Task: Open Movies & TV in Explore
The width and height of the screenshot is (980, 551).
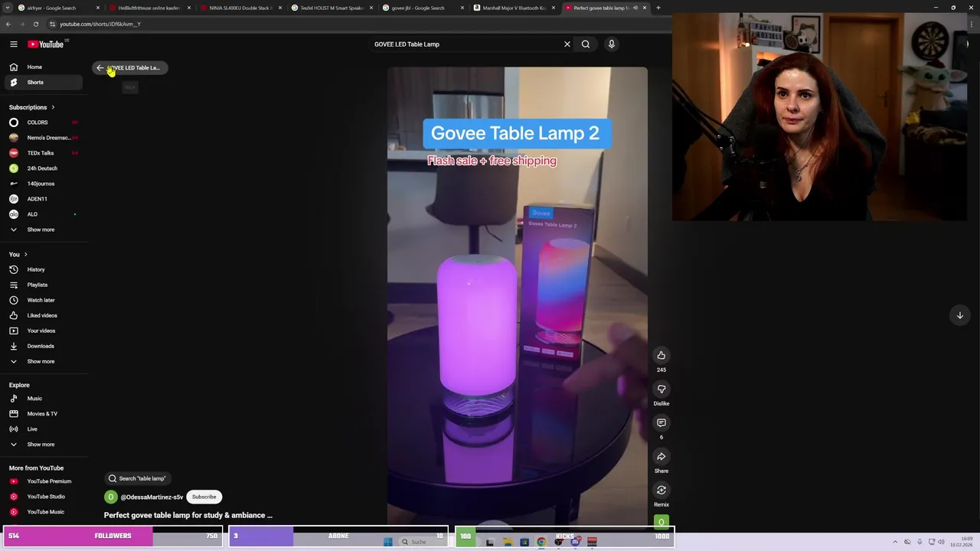Action: pos(43,414)
